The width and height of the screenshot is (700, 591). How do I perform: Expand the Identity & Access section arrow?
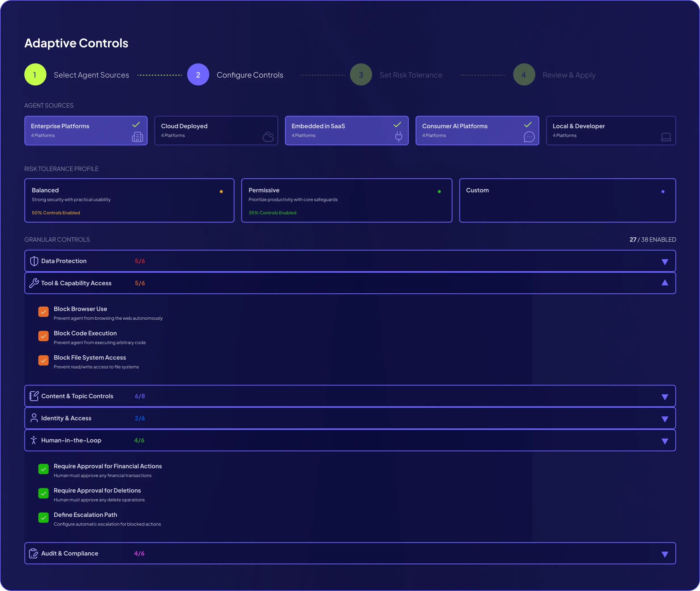coord(665,419)
